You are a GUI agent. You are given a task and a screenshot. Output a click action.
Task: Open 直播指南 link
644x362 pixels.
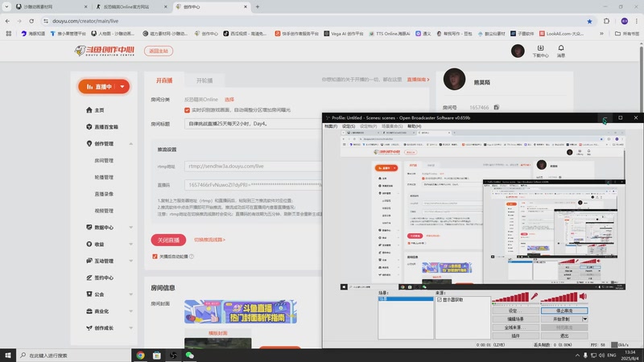click(418, 80)
